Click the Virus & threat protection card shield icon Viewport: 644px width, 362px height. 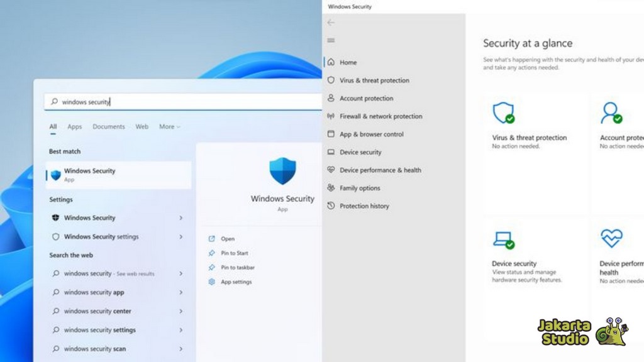click(504, 113)
